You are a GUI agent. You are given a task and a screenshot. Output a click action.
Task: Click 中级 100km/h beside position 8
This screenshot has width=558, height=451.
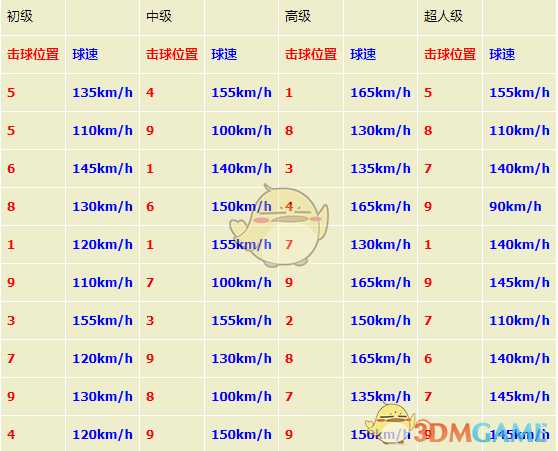click(x=241, y=397)
